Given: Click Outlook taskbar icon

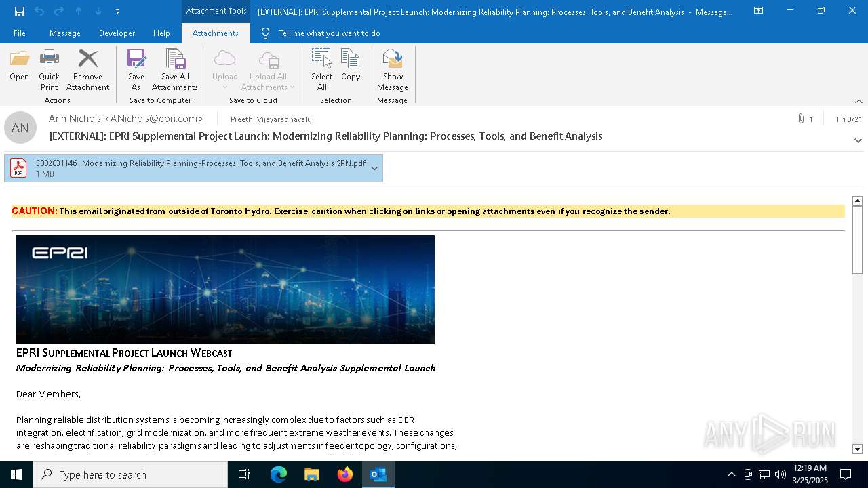Looking at the screenshot, I should (378, 474).
